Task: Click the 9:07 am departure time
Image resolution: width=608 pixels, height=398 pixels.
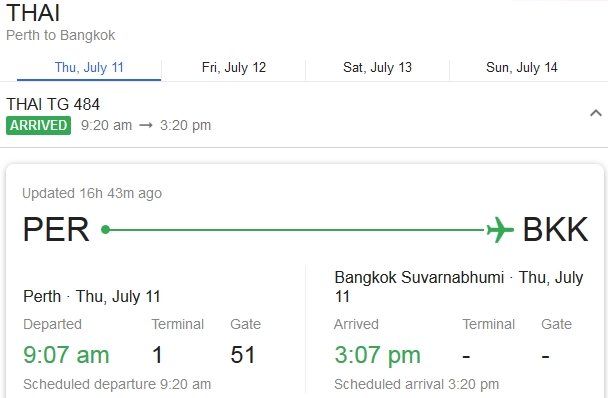Action: [66, 355]
